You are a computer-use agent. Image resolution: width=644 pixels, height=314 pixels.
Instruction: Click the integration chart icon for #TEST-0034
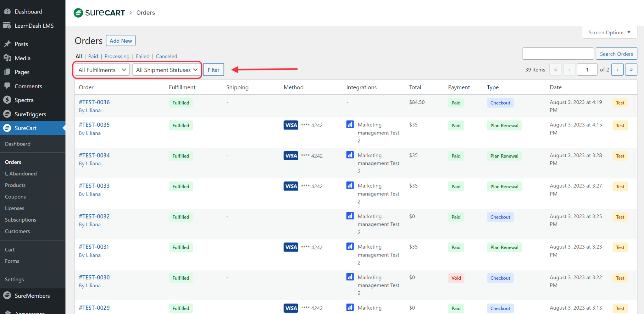pyautogui.click(x=350, y=155)
